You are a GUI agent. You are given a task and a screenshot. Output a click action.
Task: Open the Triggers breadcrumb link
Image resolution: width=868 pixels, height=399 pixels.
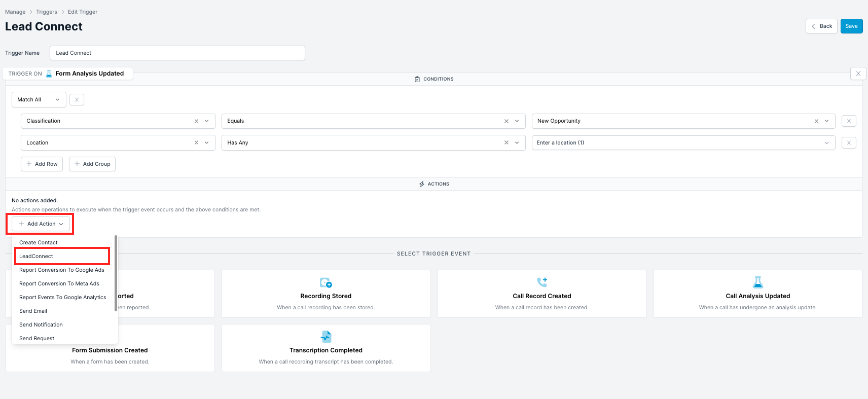pos(47,12)
